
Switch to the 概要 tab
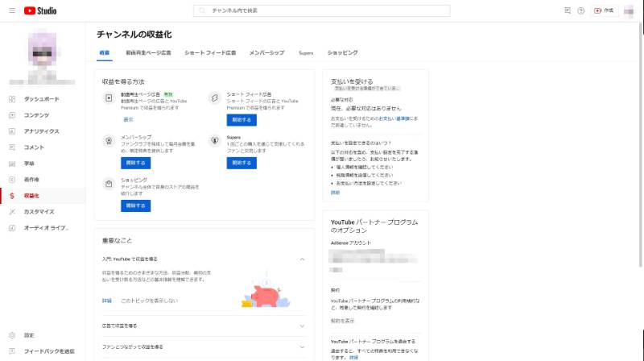point(105,52)
